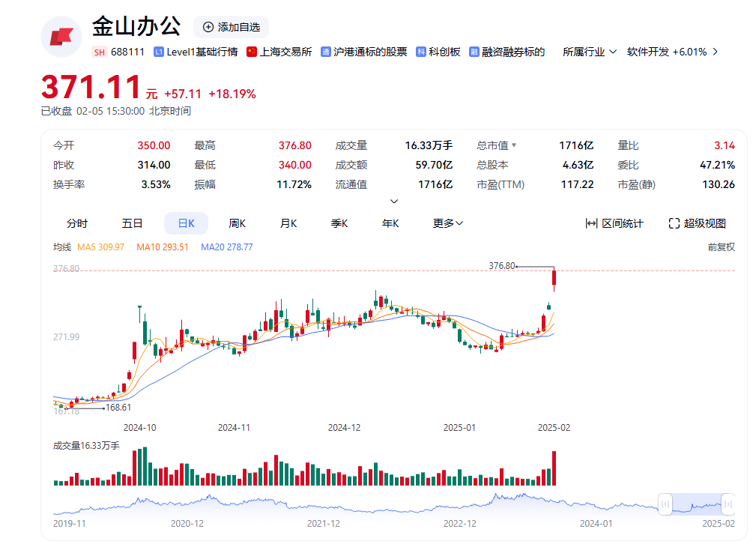This screenshot has height=544, width=756.
Task: Switch to 分时 chart tab
Action: (x=77, y=223)
